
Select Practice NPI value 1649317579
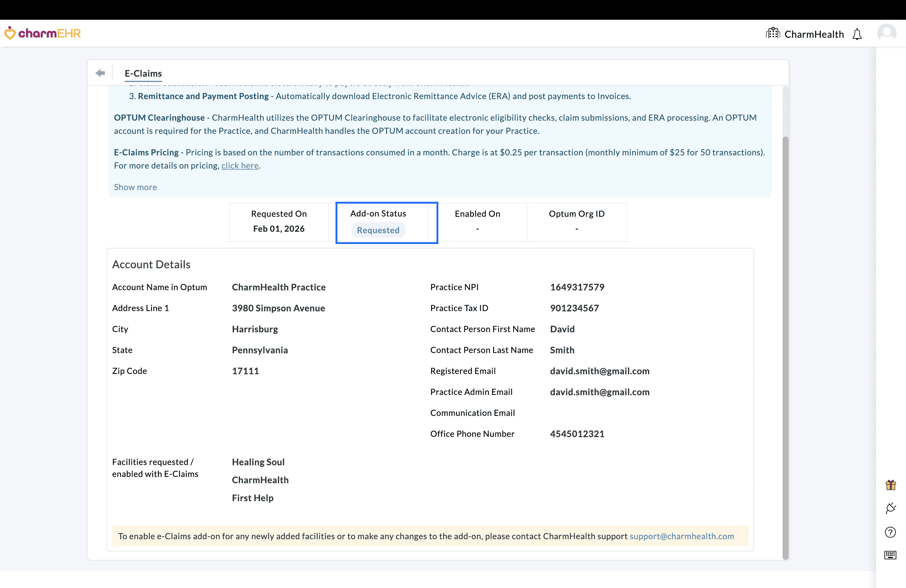click(x=577, y=287)
